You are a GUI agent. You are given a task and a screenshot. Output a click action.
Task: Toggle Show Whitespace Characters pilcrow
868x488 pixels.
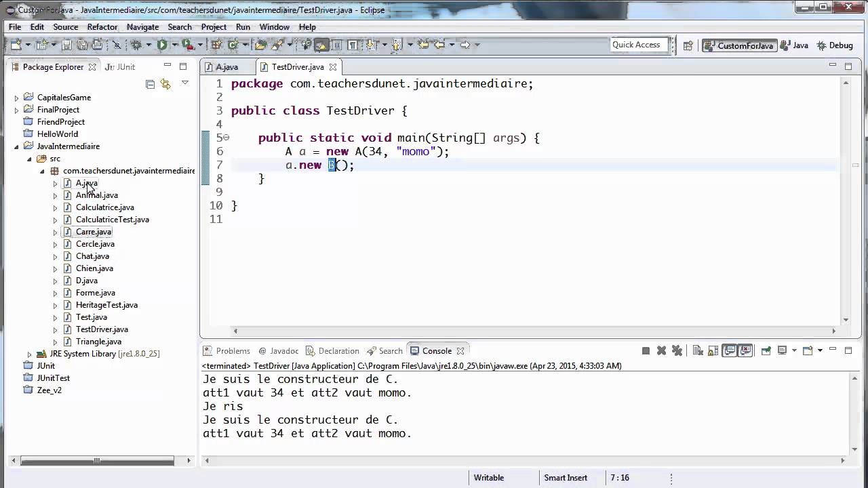click(x=353, y=45)
